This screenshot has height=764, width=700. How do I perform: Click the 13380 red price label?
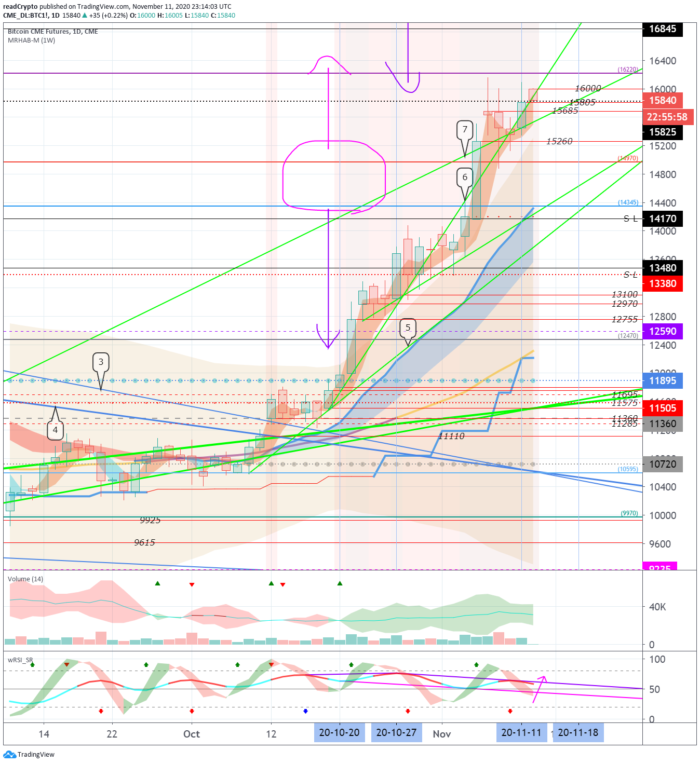click(663, 283)
